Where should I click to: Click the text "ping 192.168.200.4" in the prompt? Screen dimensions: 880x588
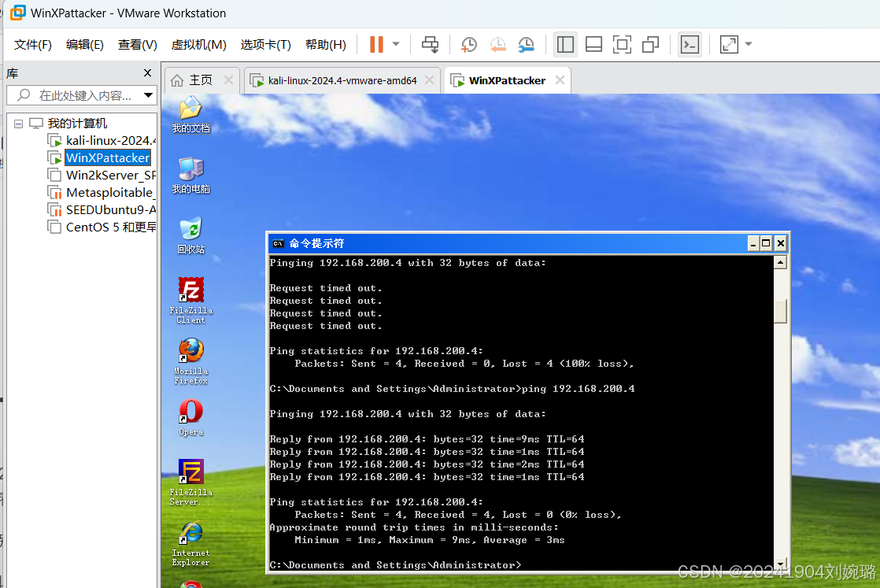[578, 389]
